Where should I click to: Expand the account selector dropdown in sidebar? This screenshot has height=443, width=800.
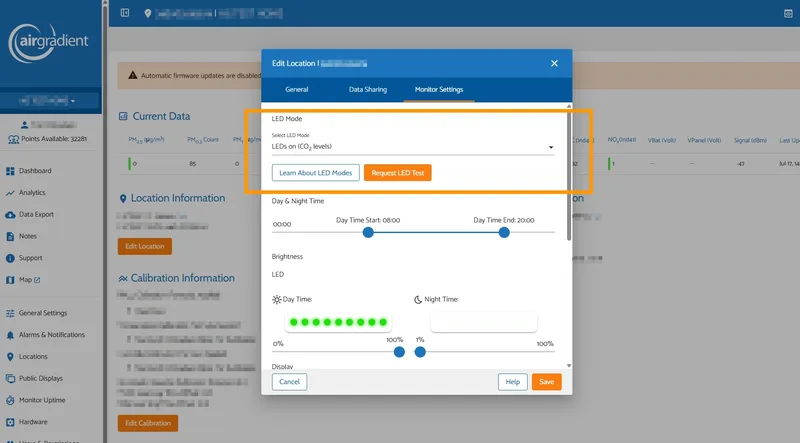coord(49,101)
